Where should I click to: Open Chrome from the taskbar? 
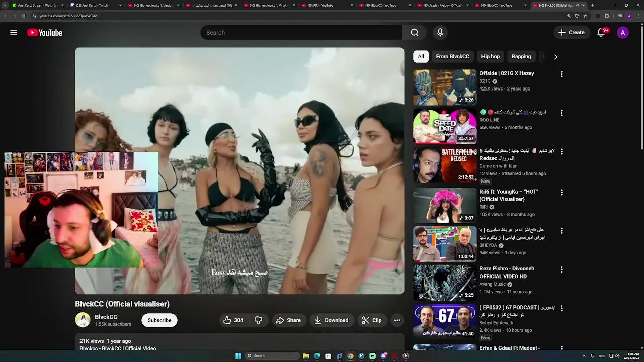350,356
